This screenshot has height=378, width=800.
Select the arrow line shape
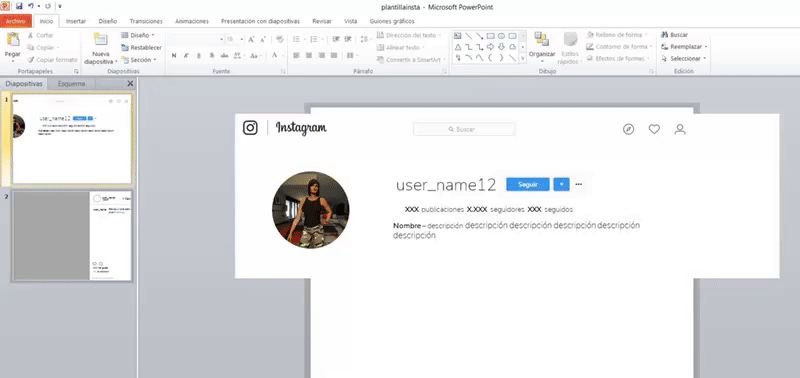coord(480,36)
